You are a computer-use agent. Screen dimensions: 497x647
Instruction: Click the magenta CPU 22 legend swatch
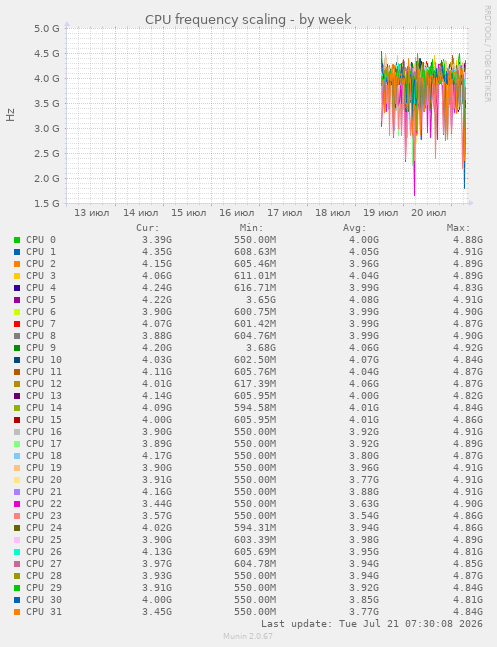pyautogui.click(x=17, y=503)
